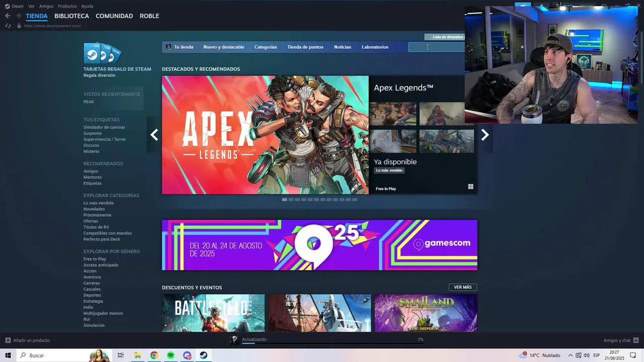Switch to the BIBLIOTECA tab
This screenshot has height=362, width=644.
(x=71, y=16)
